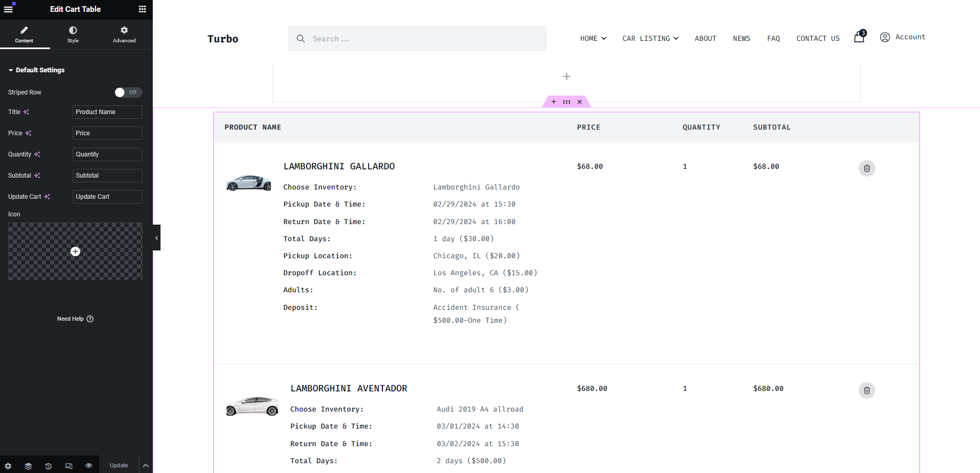Edit the Update Cart text field
The width and height of the screenshot is (980, 473).
(107, 197)
